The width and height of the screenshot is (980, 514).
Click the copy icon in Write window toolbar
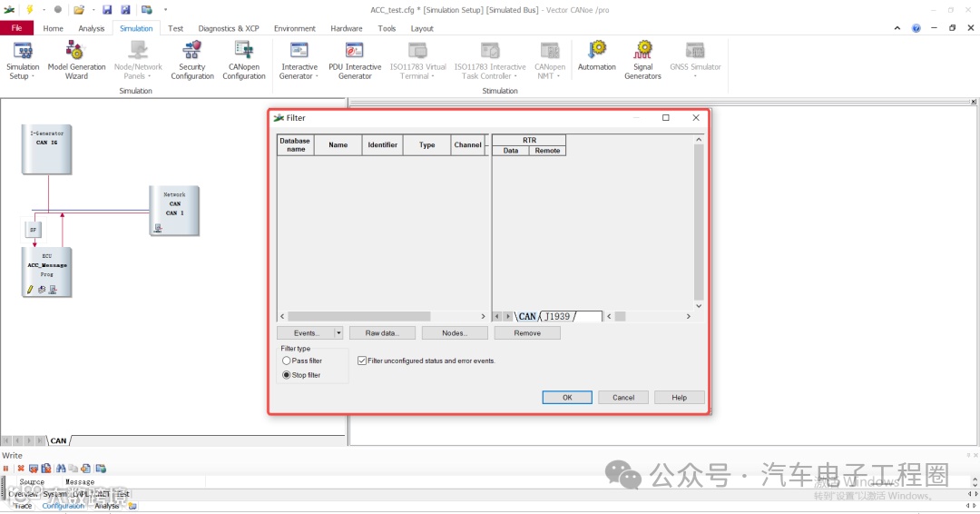click(x=73, y=469)
